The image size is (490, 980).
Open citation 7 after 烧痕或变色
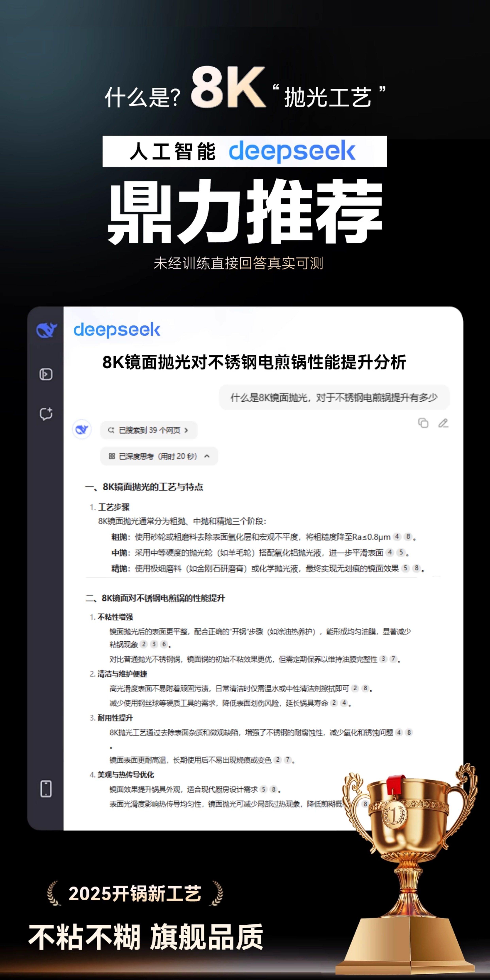click(288, 760)
